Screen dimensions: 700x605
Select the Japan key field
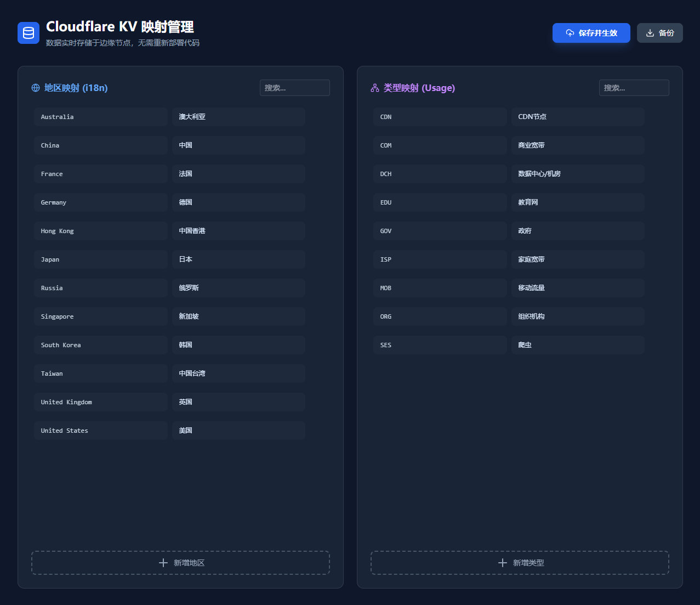pyautogui.click(x=101, y=259)
